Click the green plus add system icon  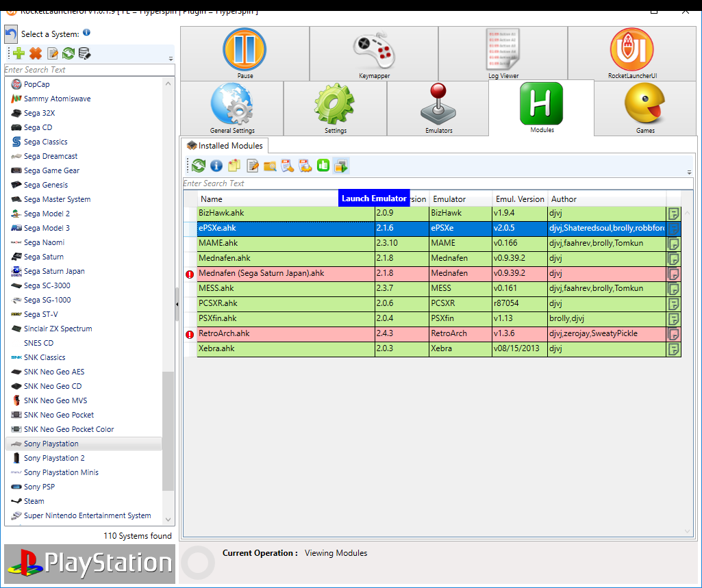coord(18,53)
